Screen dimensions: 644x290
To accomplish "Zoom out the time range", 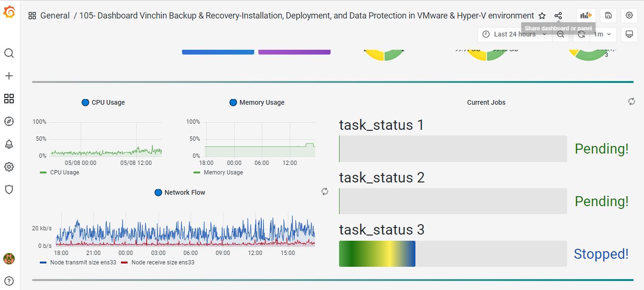I will [561, 34].
